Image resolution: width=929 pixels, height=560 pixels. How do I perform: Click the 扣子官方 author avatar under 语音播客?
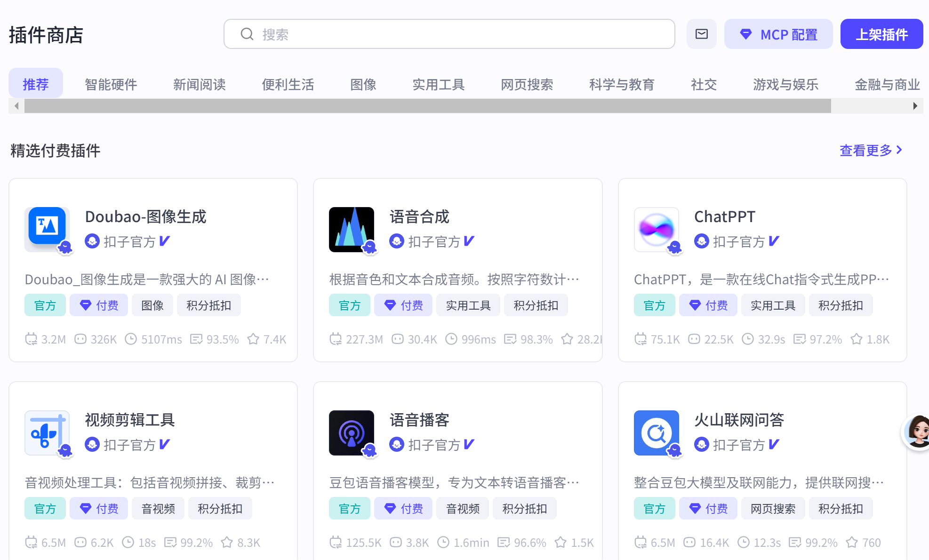pos(397,444)
